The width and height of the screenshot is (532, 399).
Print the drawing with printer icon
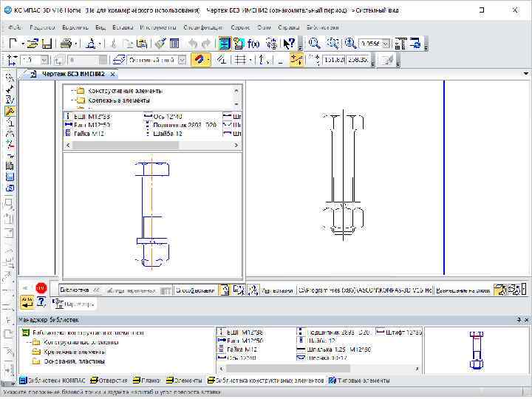pos(66,44)
